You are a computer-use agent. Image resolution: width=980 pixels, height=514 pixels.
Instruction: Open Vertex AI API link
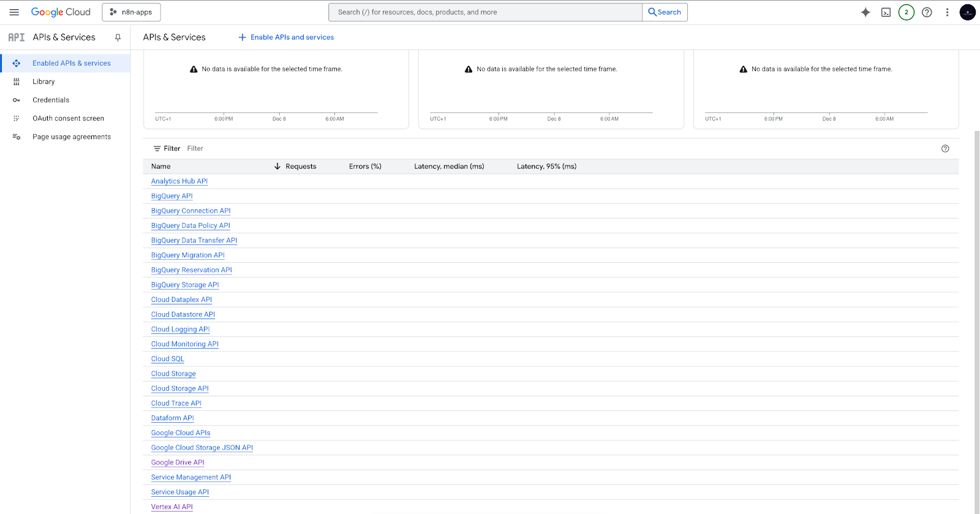click(172, 507)
